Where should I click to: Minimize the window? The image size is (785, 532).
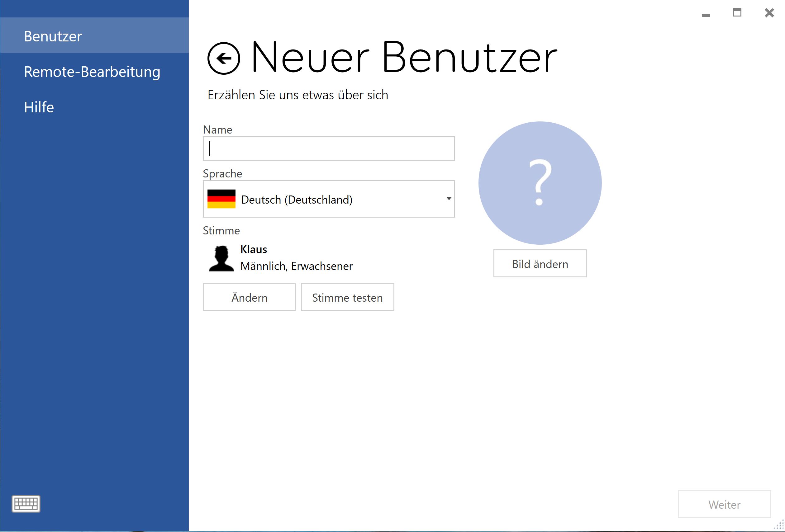point(706,15)
